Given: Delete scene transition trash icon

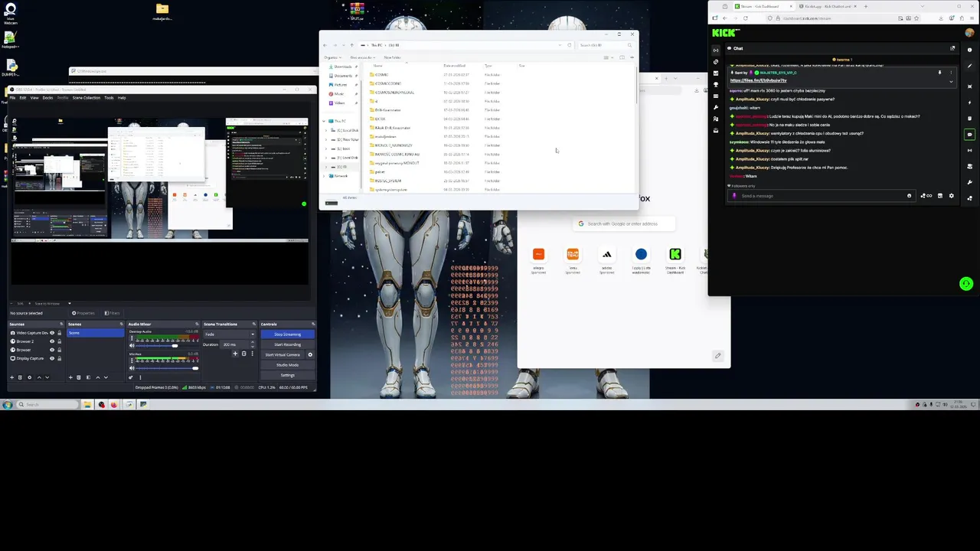Looking at the screenshot, I should [x=244, y=354].
